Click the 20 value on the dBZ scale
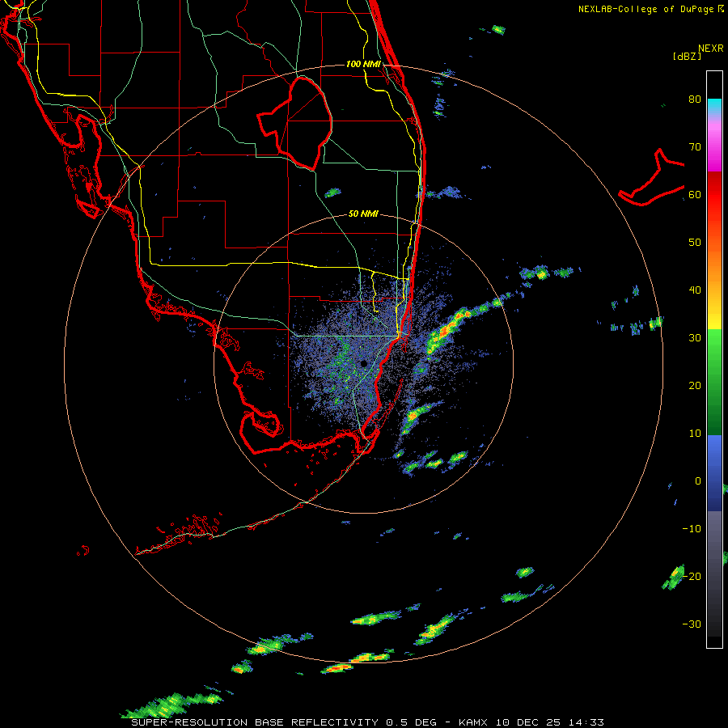 (695, 386)
